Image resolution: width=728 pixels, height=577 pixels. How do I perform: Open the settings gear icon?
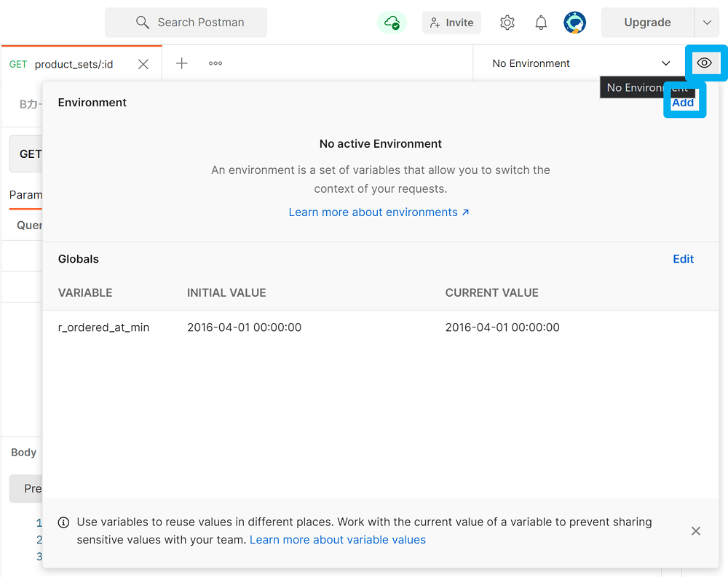[x=507, y=23]
